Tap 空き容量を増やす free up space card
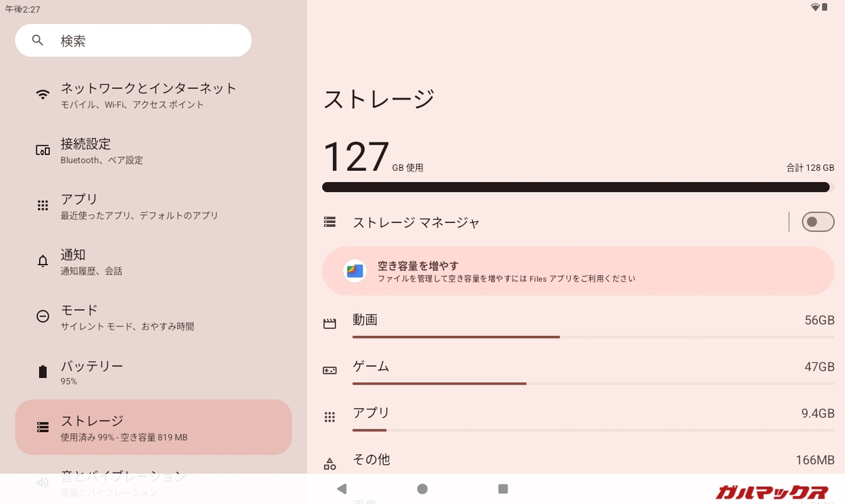 click(578, 271)
